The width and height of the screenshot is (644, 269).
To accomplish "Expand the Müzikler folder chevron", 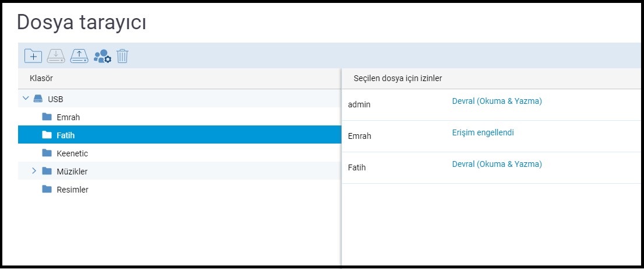I will tap(34, 171).
